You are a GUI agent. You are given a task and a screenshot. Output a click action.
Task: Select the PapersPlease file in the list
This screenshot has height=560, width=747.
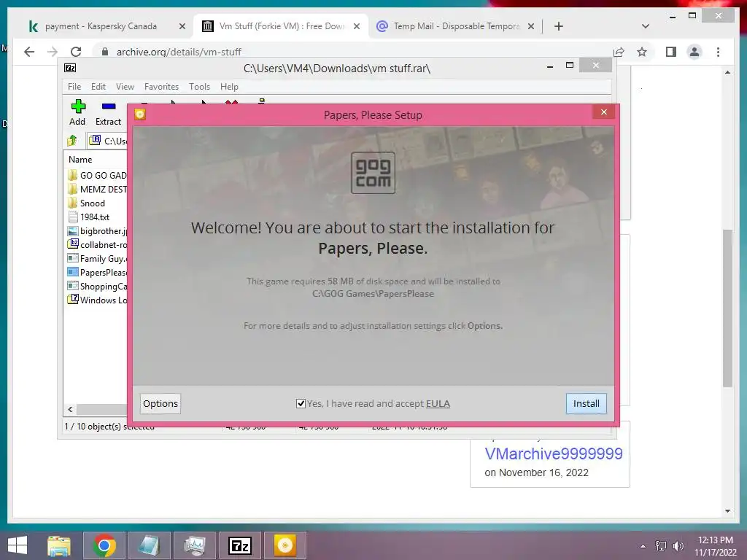97,273
